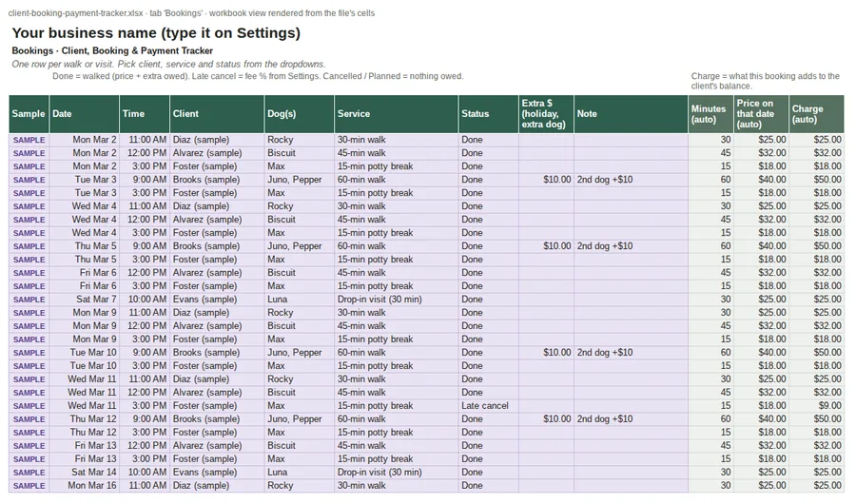Select the "Status" column header
The width and height of the screenshot is (856, 504).
[x=489, y=113]
